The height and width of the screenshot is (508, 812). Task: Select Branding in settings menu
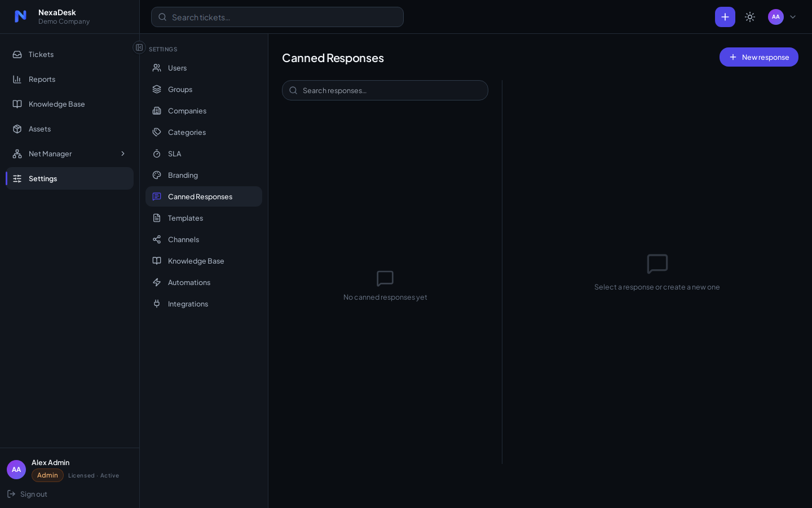204,175
